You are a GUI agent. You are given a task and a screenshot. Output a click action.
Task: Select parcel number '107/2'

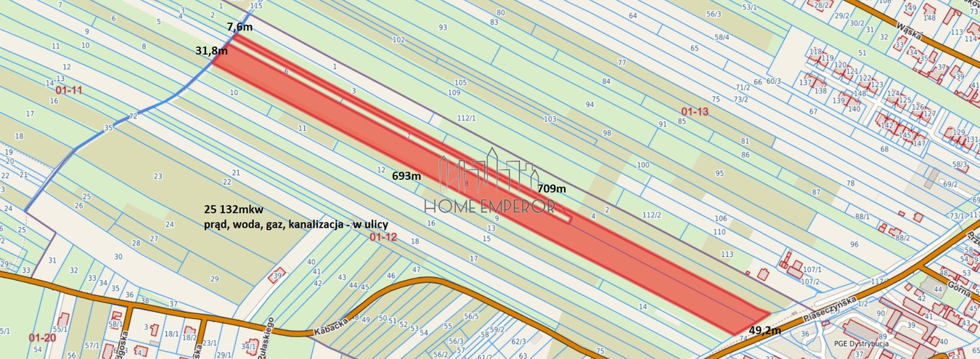[811, 281]
